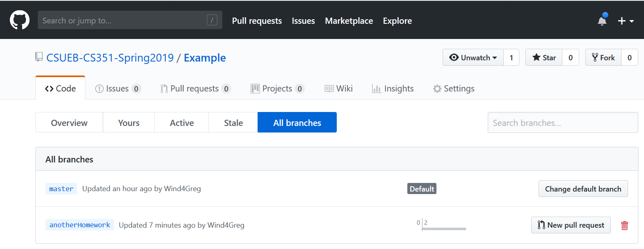644x249 pixels.
Task: Create New pull request for anotherHomework
Action: (x=571, y=225)
